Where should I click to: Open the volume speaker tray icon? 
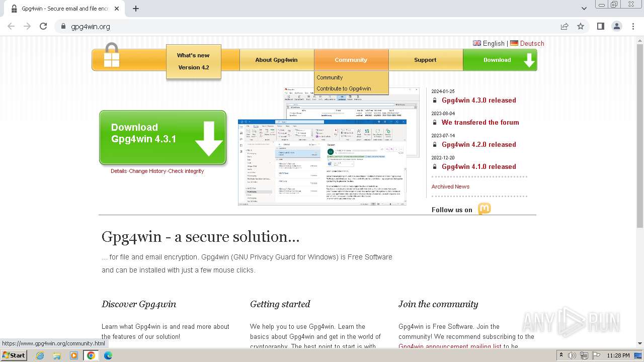[572, 355]
